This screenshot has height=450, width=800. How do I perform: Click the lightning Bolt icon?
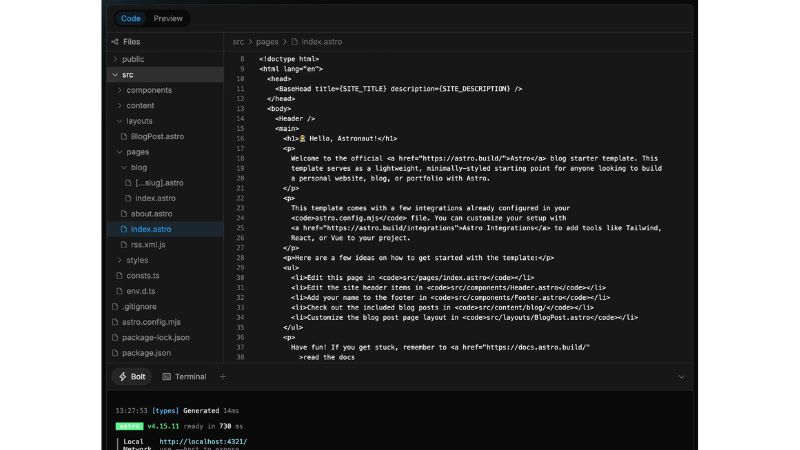(122, 377)
